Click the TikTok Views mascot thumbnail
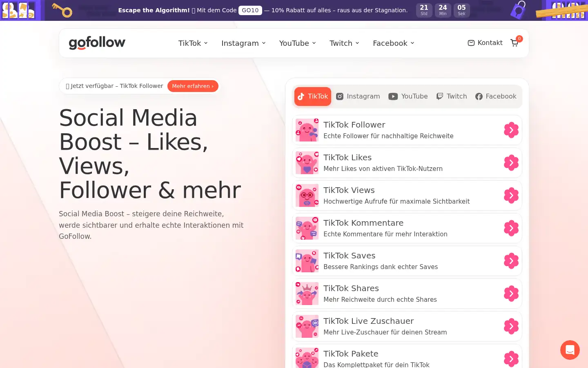 (x=307, y=195)
